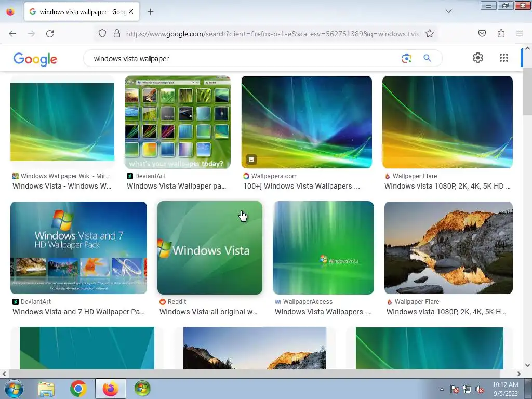Click the address bar URL
Screen dimensions: 532x399
tap(272, 34)
